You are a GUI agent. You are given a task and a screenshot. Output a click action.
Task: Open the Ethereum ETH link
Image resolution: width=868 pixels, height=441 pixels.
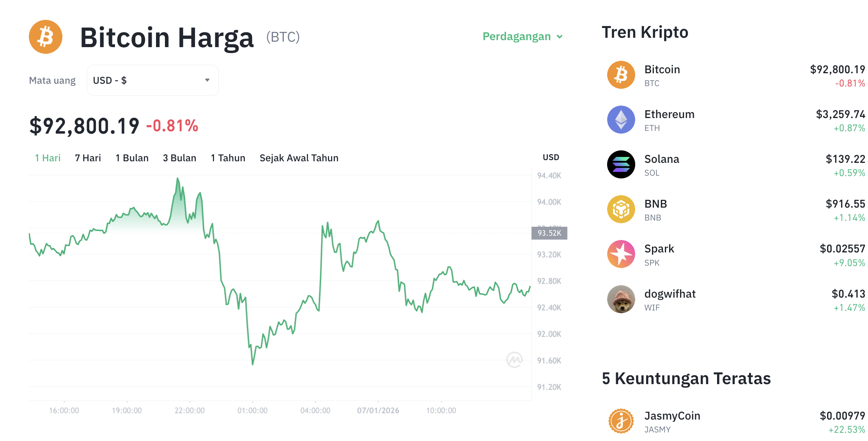[670, 114]
